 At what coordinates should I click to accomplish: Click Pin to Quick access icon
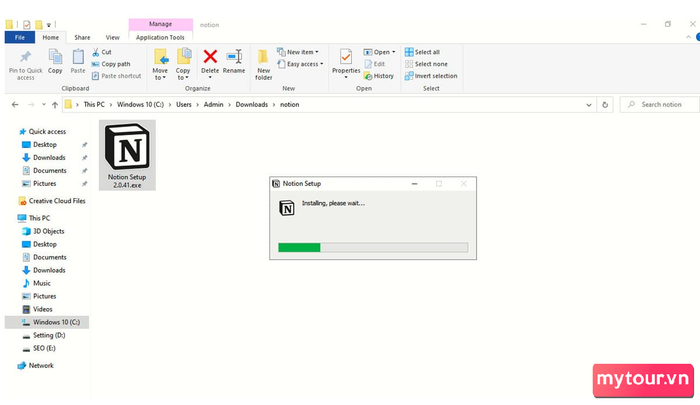point(25,57)
